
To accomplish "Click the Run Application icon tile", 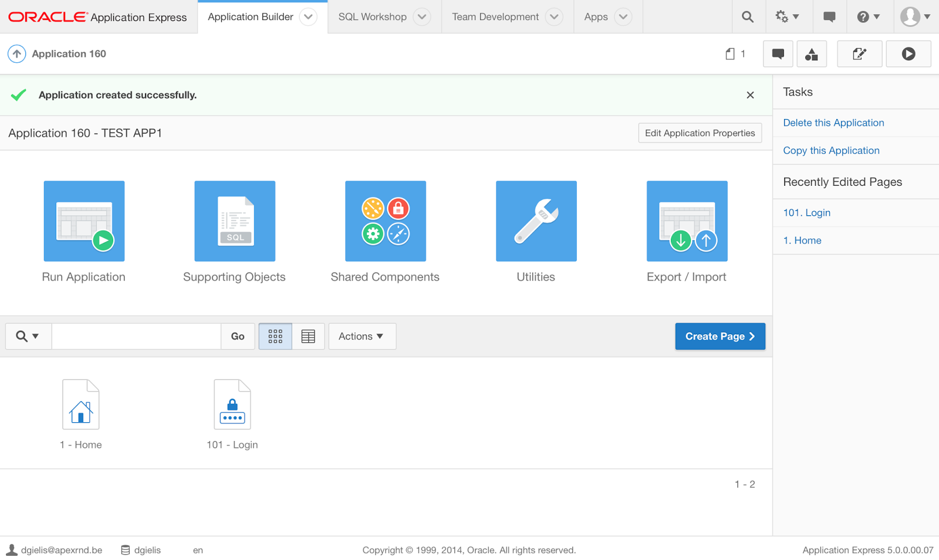I will 84,221.
